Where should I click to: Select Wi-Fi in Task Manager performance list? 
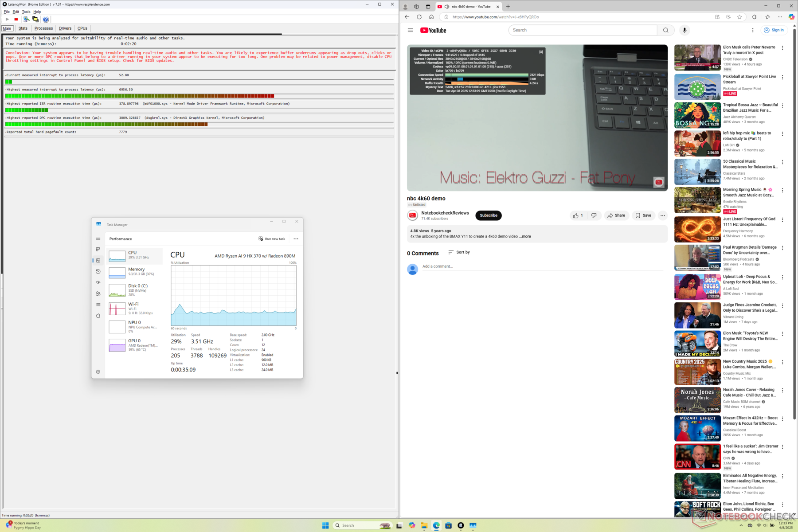[x=135, y=308]
